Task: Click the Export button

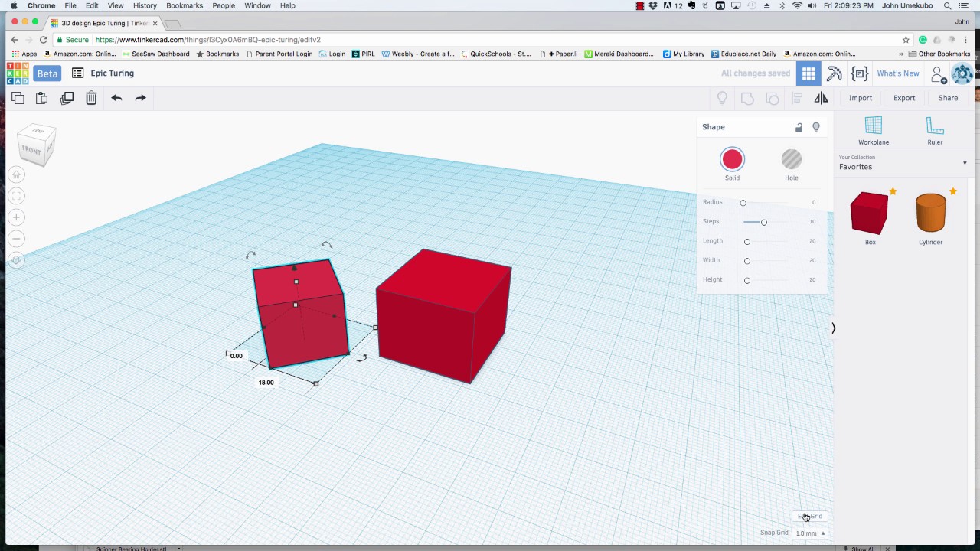Action: tap(904, 98)
